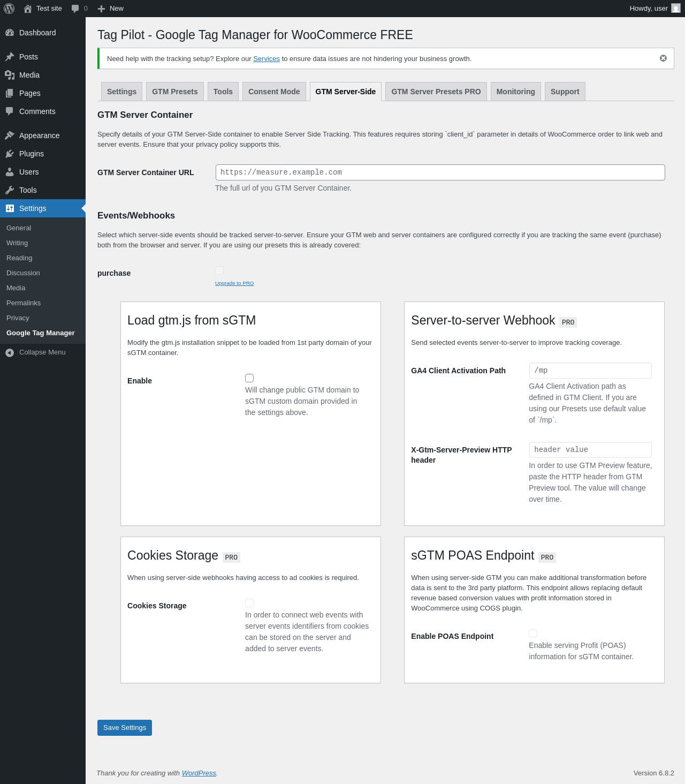
Task: Switch to the GTM Presets tab
Action: pyautogui.click(x=175, y=92)
